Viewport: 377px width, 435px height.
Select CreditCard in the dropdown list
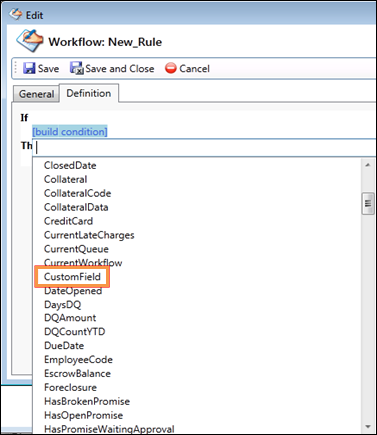(69, 221)
